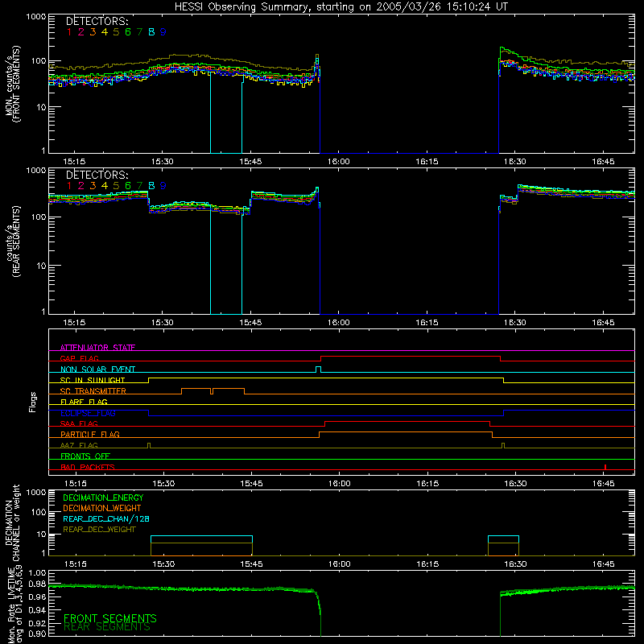Click rear segments counts/s y-axis title
Screen dimensions: 644x644
click(12, 242)
